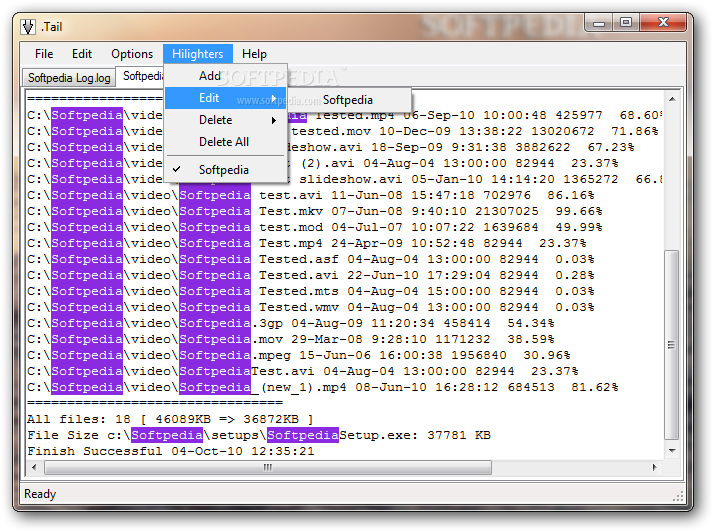
Task: Open the Options menu
Action: coord(132,54)
